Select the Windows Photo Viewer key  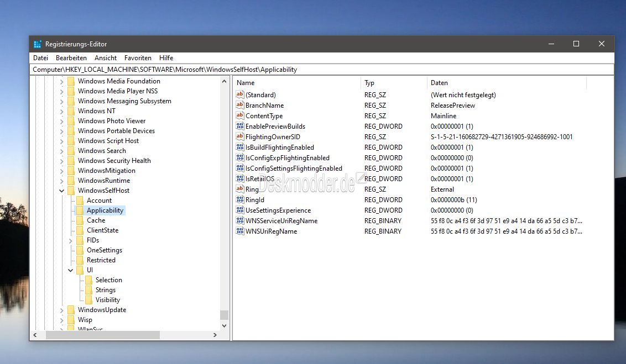click(x=111, y=120)
